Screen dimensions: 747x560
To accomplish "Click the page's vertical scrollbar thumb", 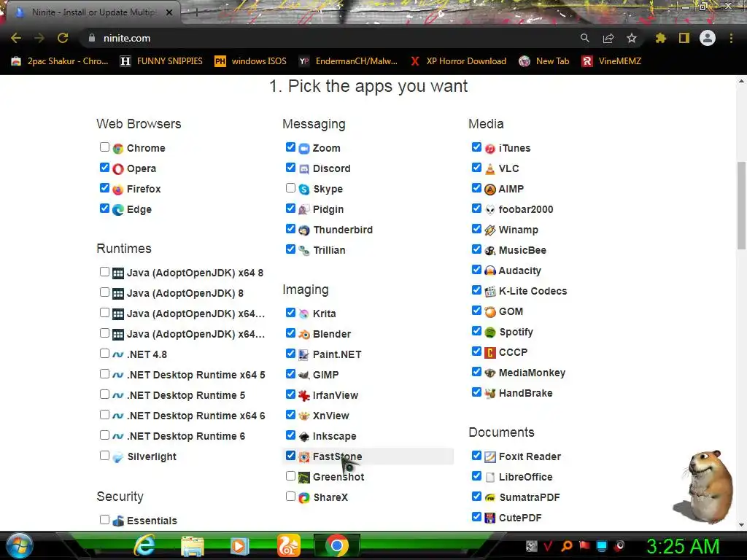I will tap(741, 205).
